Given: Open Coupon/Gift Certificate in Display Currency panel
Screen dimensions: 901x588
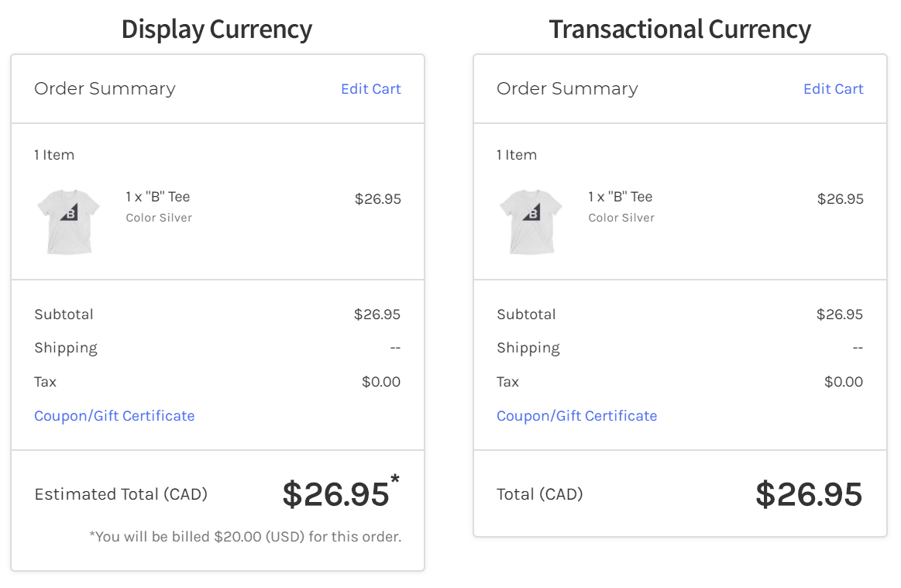Looking at the screenshot, I should click(x=114, y=416).
